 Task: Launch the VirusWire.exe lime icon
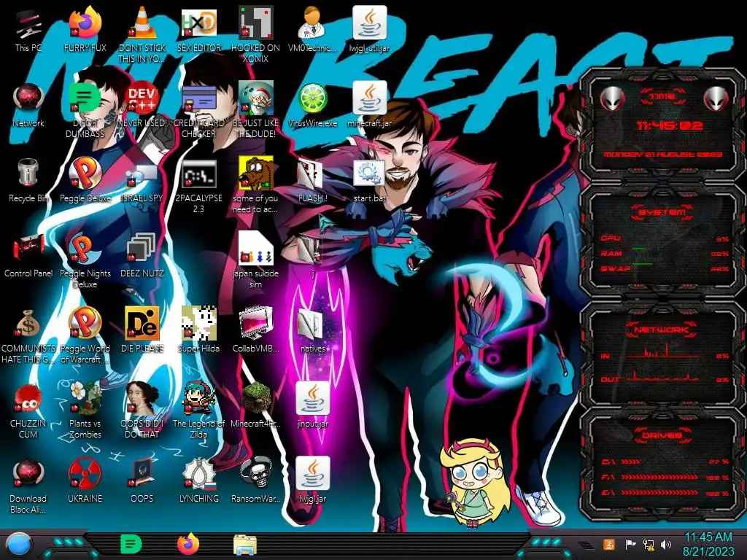[312, 98]
